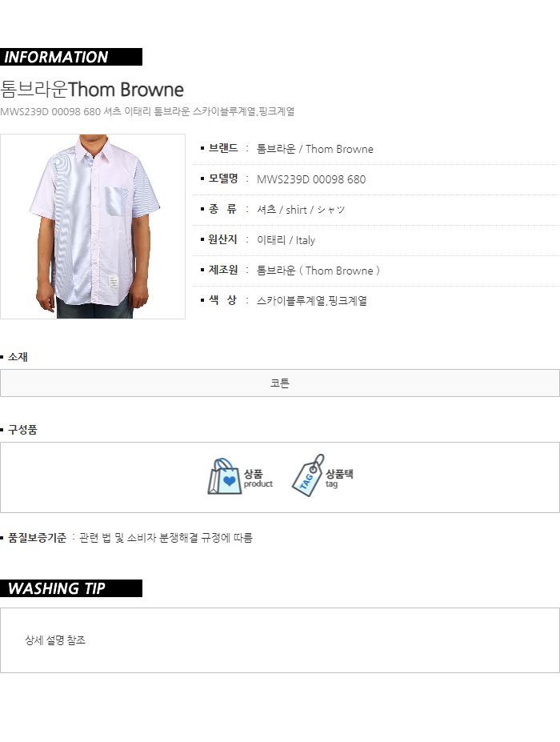Click the 원산지 Italy origin value

(286, 240)
